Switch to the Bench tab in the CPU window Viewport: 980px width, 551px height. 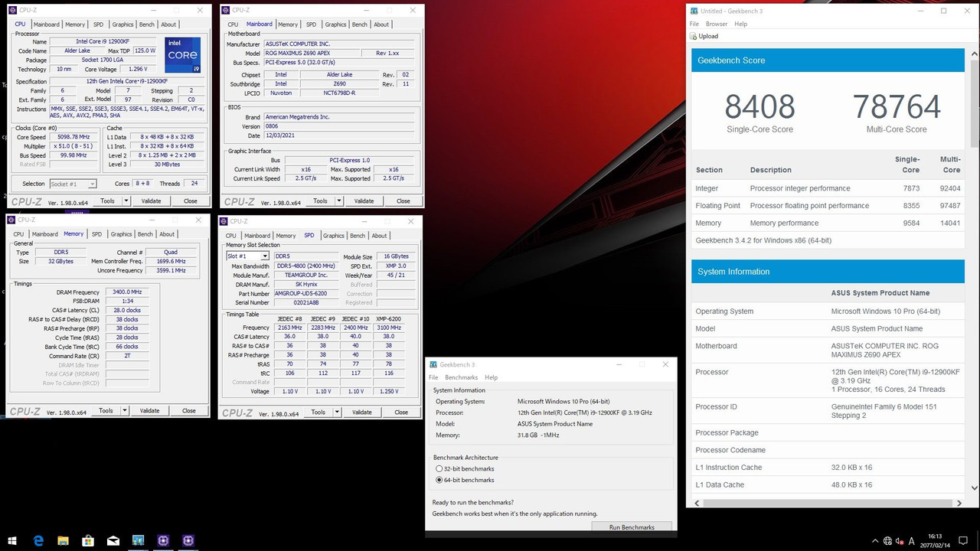point(147,24)
